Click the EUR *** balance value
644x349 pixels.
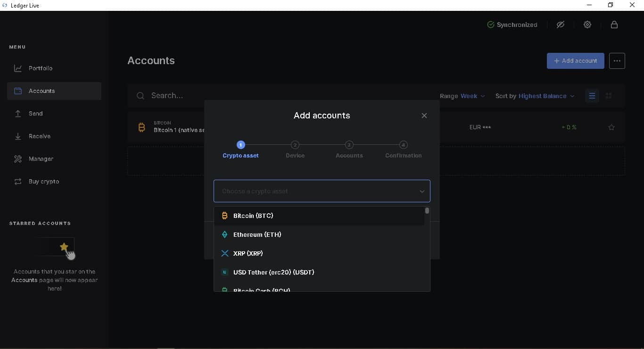(x=480, y=127)
